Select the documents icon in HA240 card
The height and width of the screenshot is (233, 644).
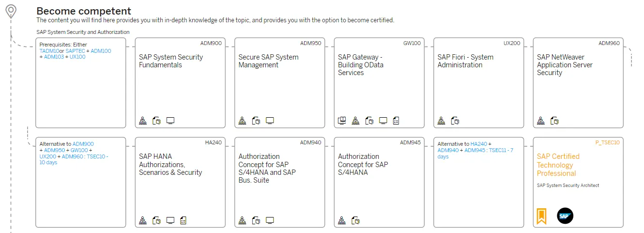(x=156, y=220)
